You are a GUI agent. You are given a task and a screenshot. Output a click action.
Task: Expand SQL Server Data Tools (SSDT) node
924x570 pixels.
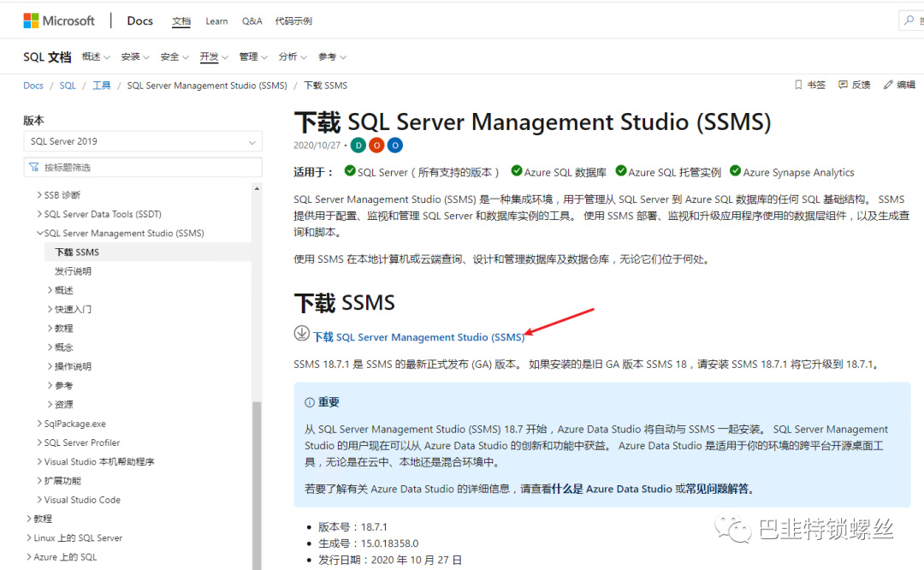tap(39, 213)
